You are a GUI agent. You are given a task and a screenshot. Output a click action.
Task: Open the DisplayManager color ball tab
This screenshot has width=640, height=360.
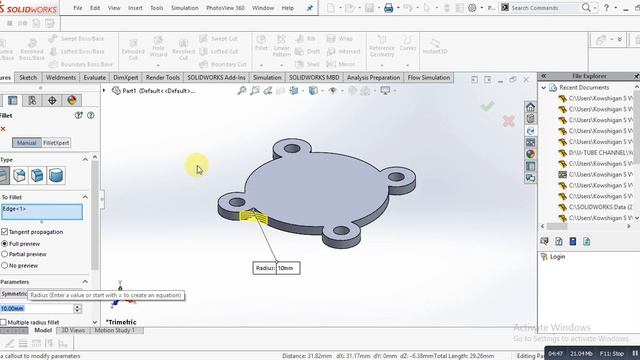[71, 100]
